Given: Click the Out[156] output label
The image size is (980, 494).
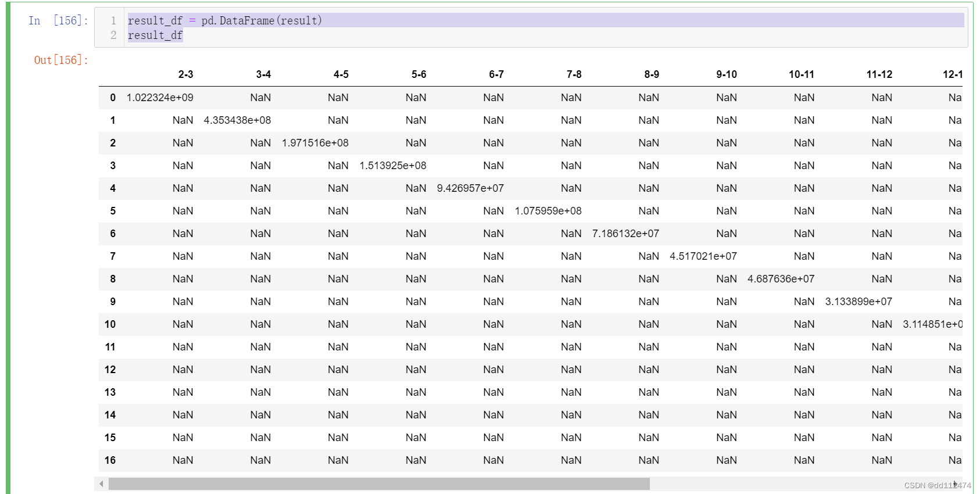Looking at the screenshot, I should point(61,60).
